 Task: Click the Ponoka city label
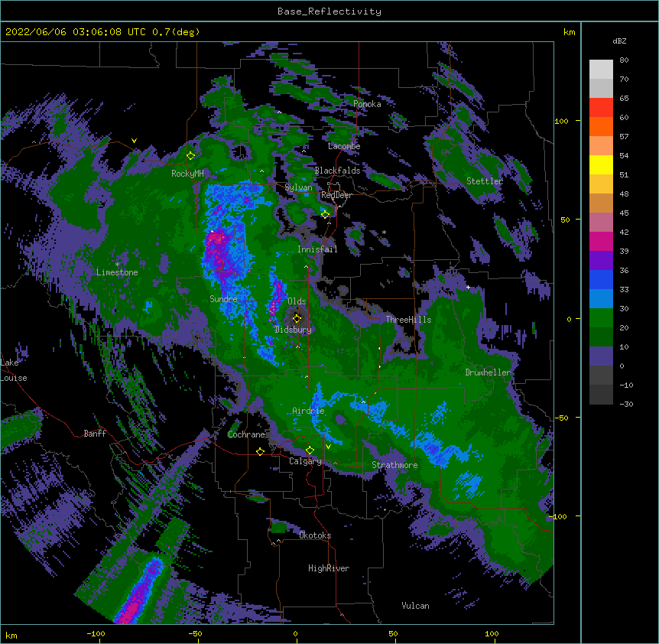pos(367,104)
